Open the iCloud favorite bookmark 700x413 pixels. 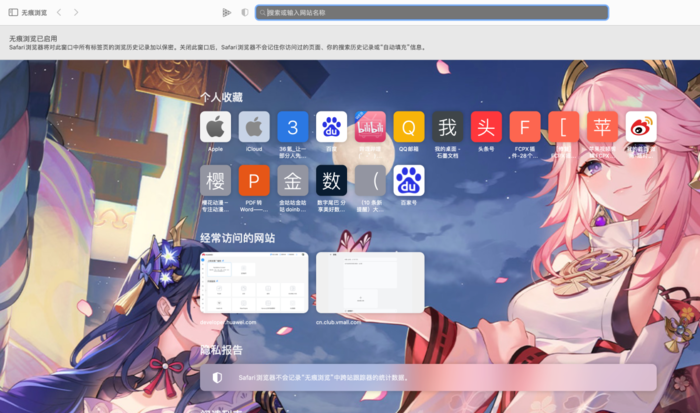coord(254,127)
